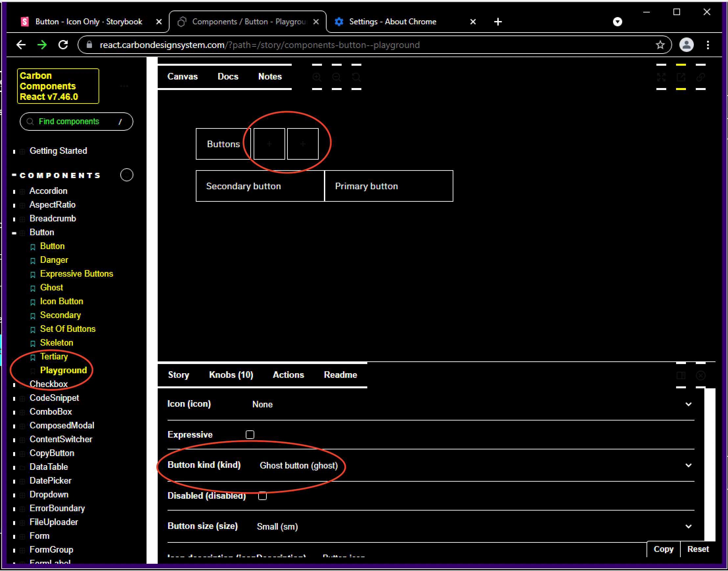The width and height of the screenshot is (728, 571).
Task: Toggle the Disabled (disabled) checkbox
Action: (262, 496)
